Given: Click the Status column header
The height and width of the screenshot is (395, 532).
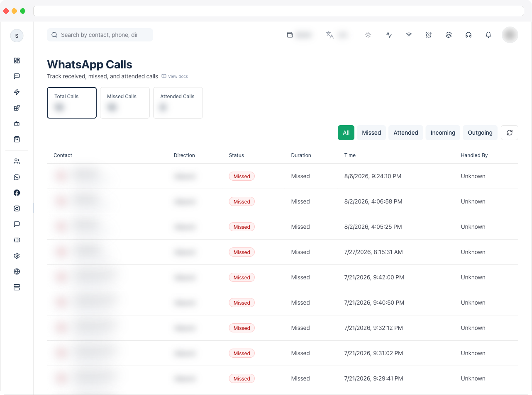Looking at the screenshot, I should point(237,155).
